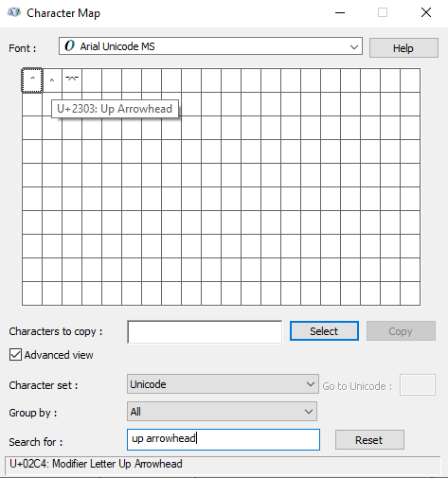
Task: Select the first Modifier Letter Up Arrowhead glyph
Action: tap(32, 80)
